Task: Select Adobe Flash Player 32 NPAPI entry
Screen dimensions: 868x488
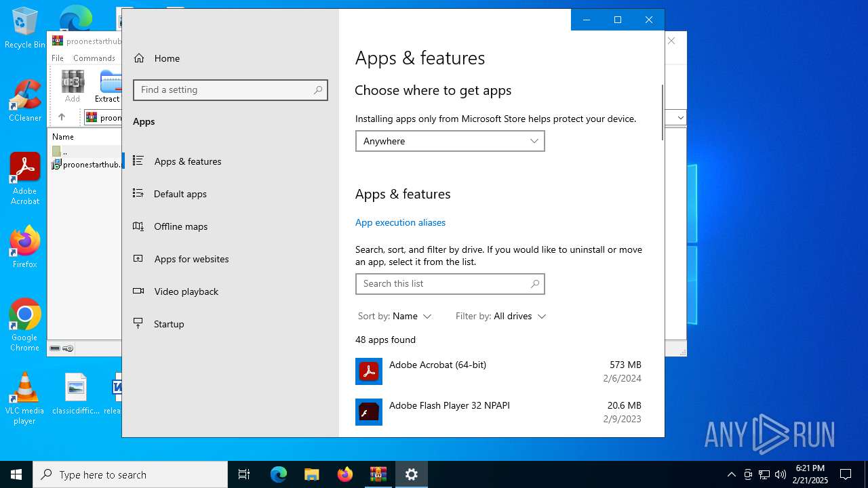Action: pos(498,412)
